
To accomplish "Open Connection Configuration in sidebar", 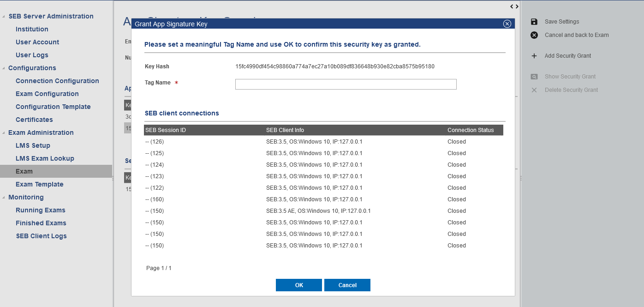I will coord(57,81).
